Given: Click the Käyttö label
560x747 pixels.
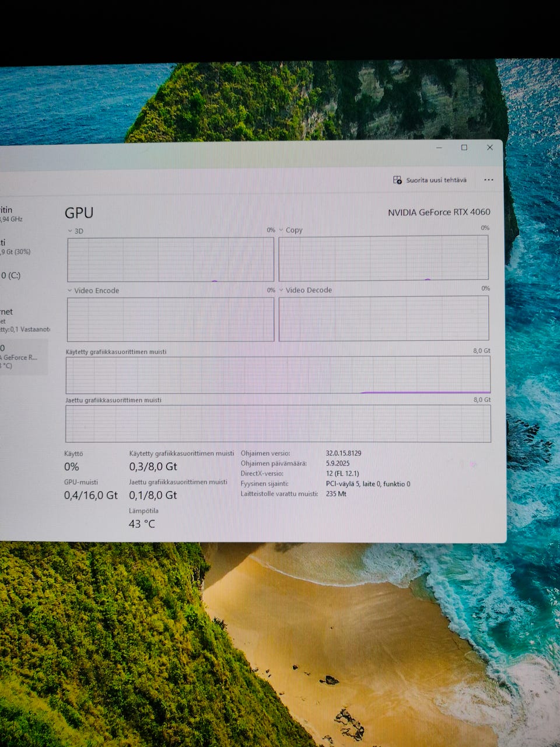Looking at the screenshot, I should pos(73,453).
